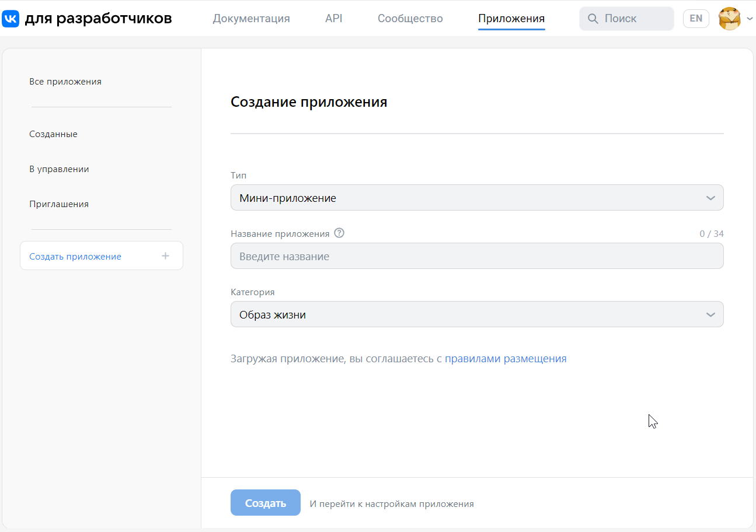Open help for Название приложения question mark

[x=339, y=233]
